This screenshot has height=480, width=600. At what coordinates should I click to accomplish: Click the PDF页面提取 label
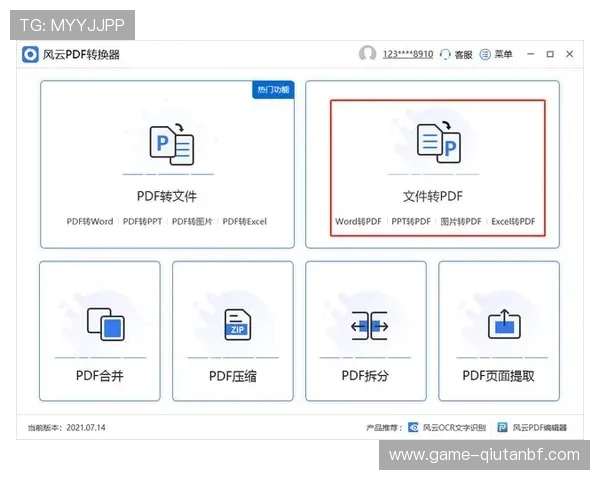[498, 376]
